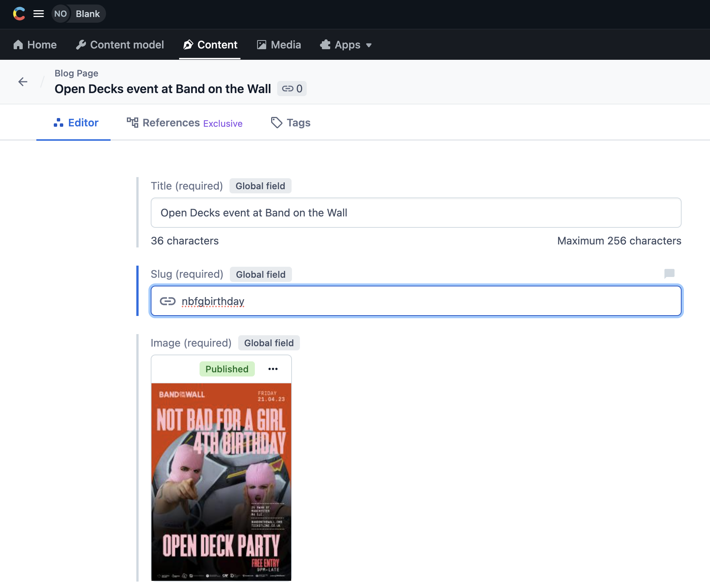Click the Global field badge next to Image
Screen dimensions: 710x588
click(269, 343)
